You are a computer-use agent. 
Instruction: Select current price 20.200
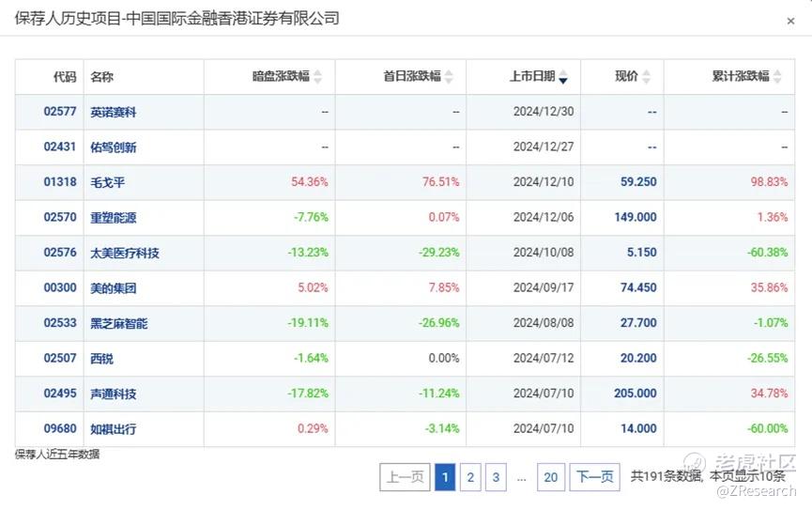[x=638, y=358]
